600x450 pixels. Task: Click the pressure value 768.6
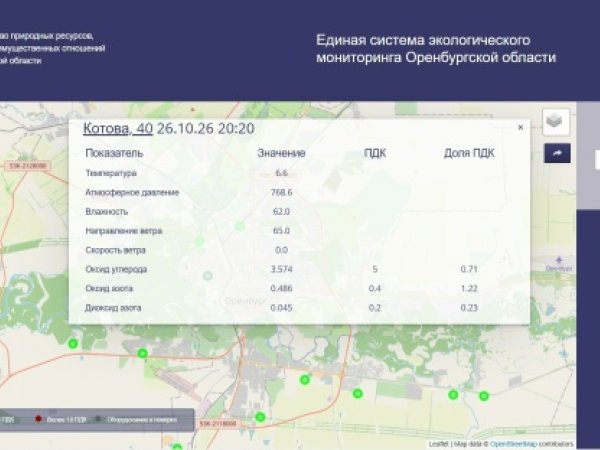(x=281, y=192)
